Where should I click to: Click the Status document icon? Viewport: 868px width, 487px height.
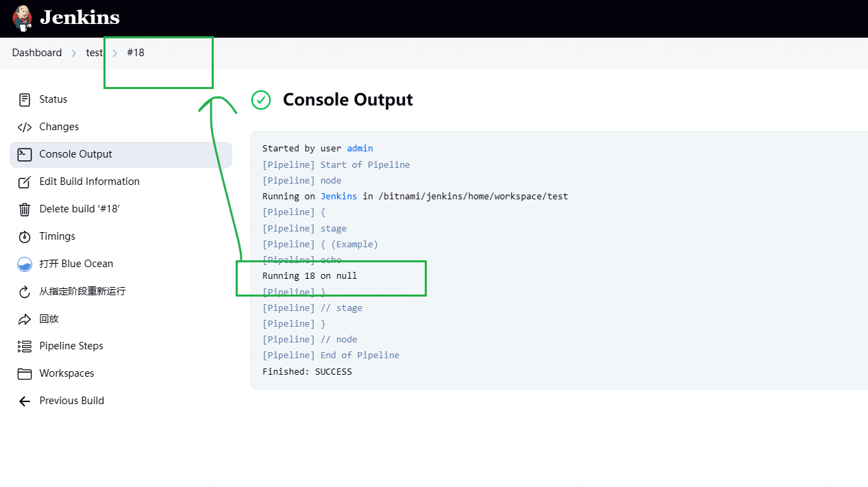point(25,99)
